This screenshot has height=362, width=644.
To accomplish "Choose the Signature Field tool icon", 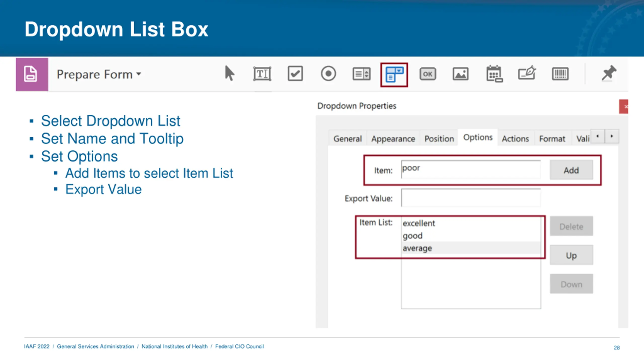I will (x=527, y=73).
